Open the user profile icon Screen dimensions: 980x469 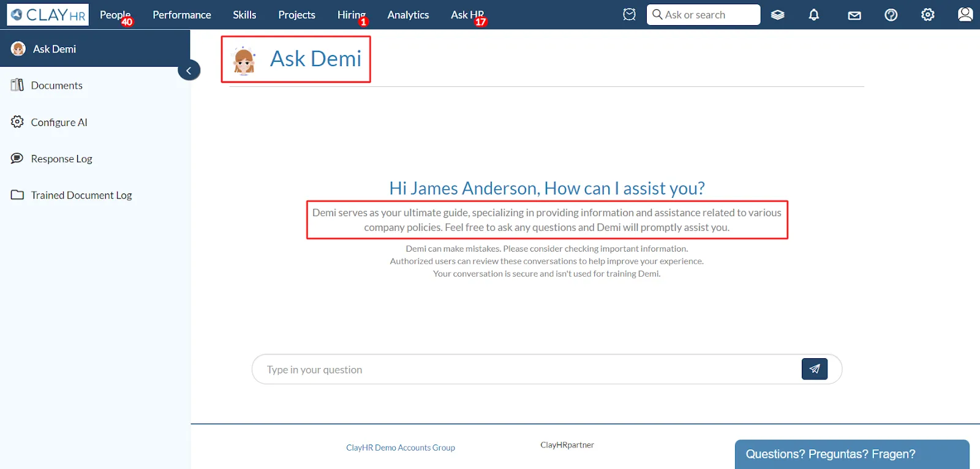click(x=965, y=14)
